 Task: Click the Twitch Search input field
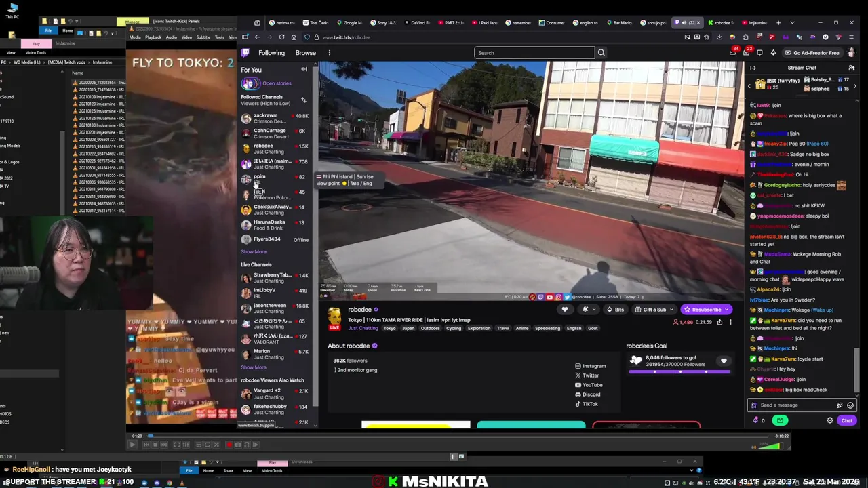534,53
